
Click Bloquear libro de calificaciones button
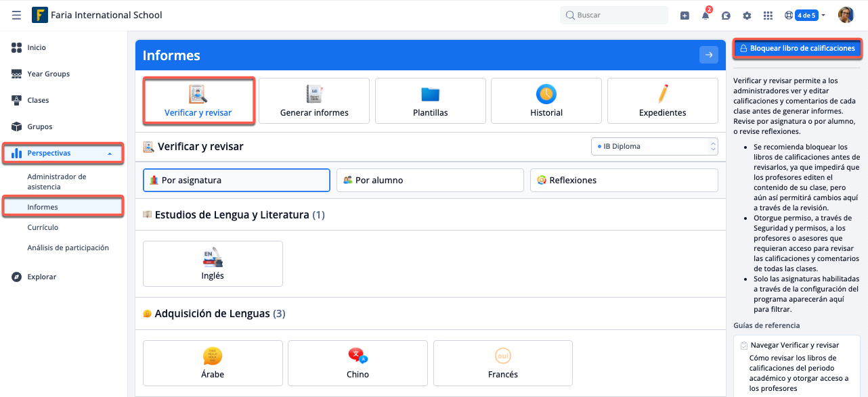(798, 49)
